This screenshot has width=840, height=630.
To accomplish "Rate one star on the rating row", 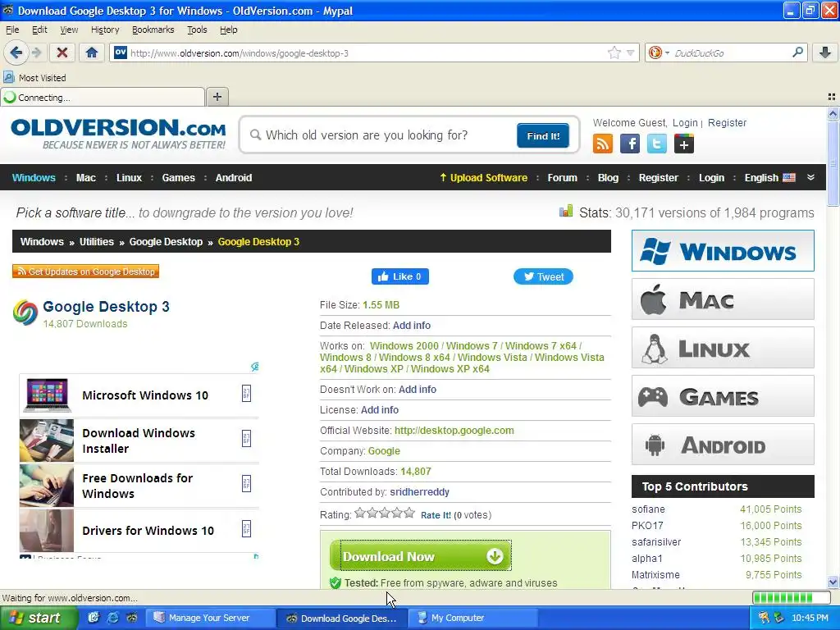I will 360,514.
